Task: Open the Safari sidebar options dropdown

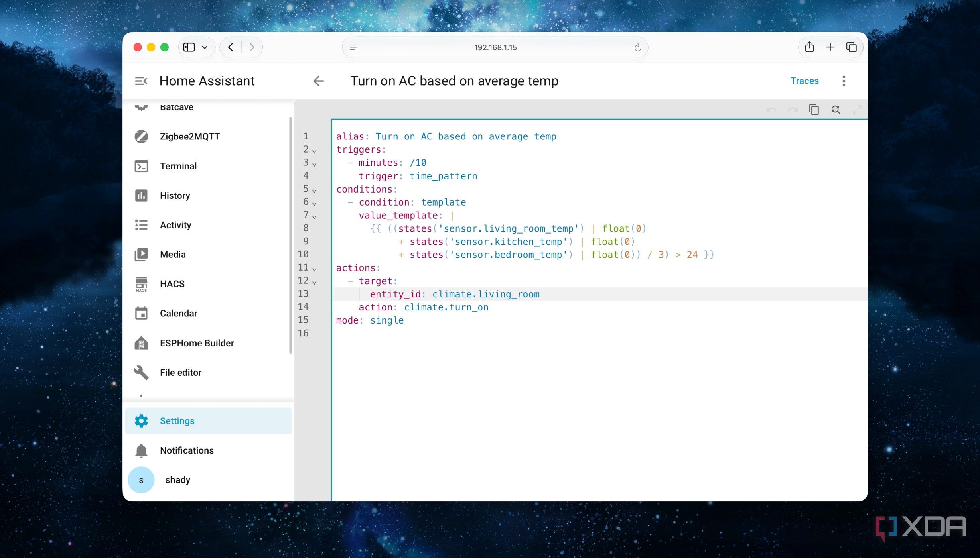Action: click(x=205, y=47)
